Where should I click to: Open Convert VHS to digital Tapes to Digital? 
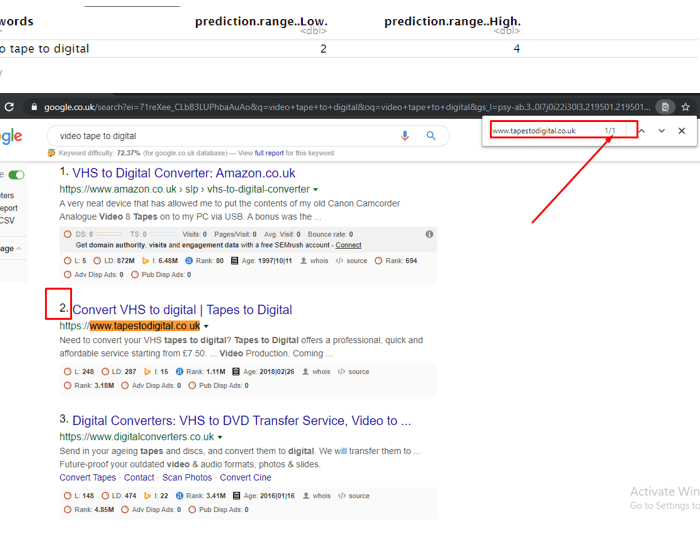tap(182, 310)
